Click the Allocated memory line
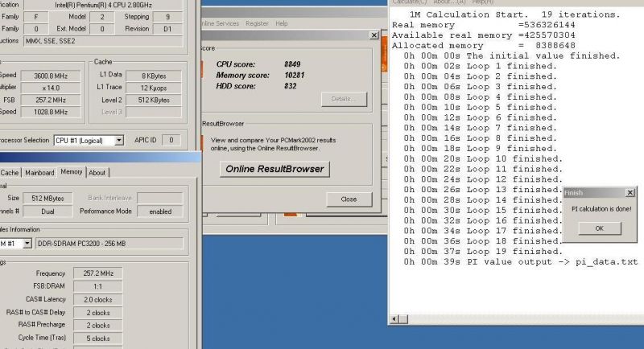Screen dimensions: 644x349 [484, 46]
